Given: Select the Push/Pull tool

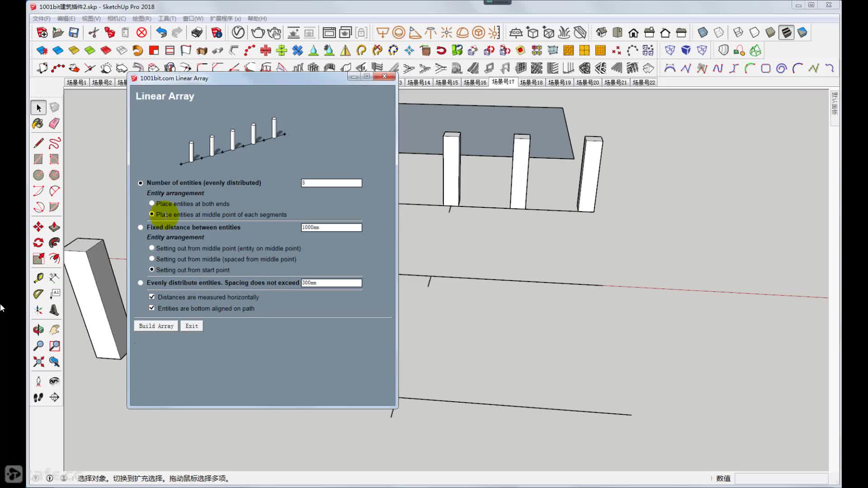Looking at the screenshot, I should point(54,227).
